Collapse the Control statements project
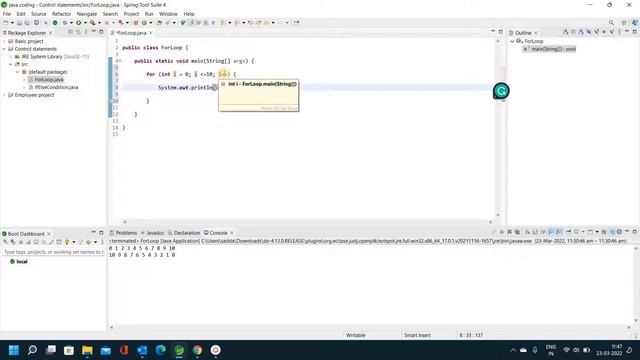This screenshot has height=360, width=640. [4, 49]
